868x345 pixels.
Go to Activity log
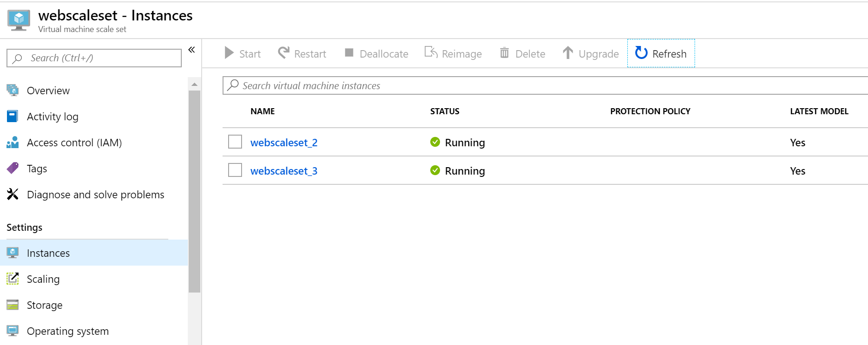click(x=52, y=117)
